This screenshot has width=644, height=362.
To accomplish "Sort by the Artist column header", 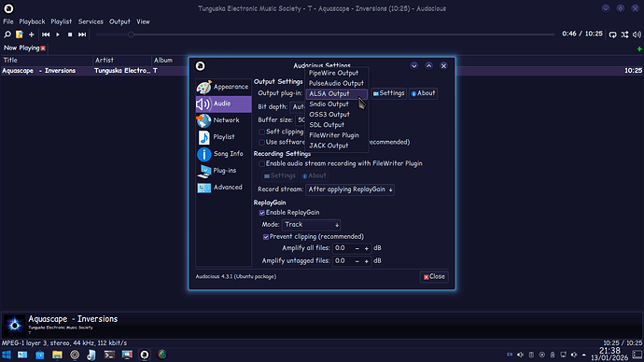I will pyautogui.click(x=122, y=61).
